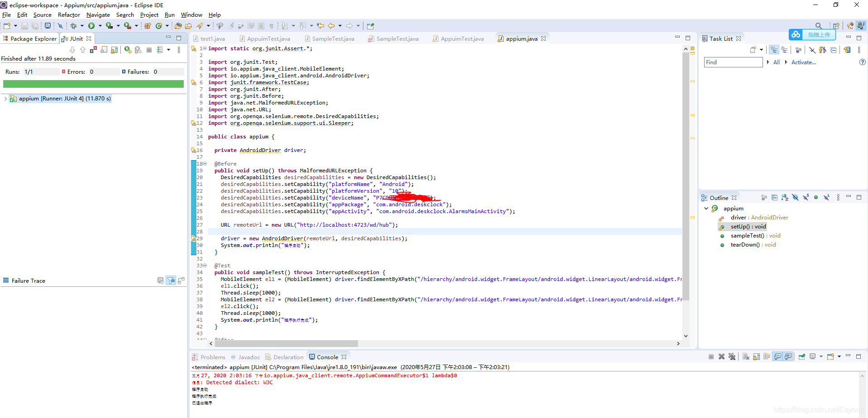Click the Activate... link in Task List
This screenshot has height=418, width=868.
click(803, 62)
